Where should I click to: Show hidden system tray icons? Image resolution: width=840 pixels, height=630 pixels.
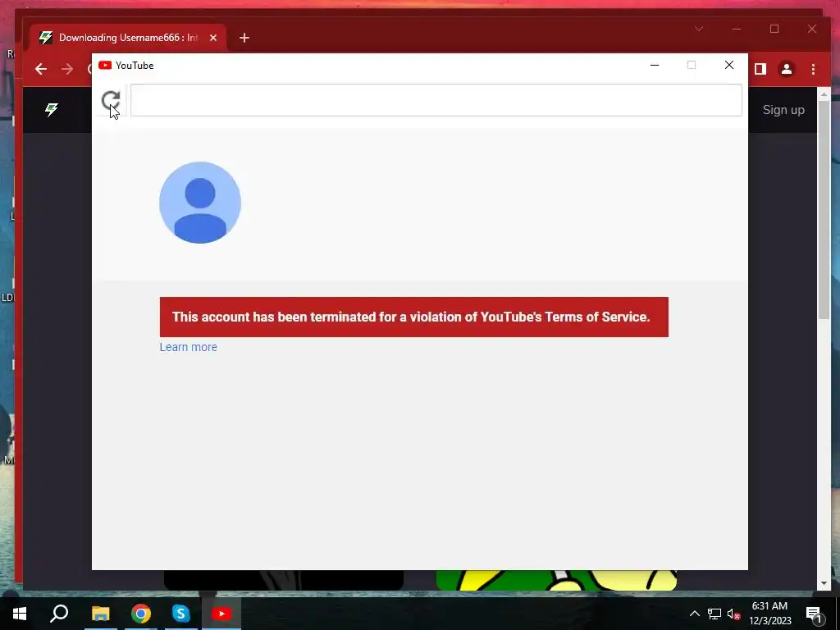694,614
